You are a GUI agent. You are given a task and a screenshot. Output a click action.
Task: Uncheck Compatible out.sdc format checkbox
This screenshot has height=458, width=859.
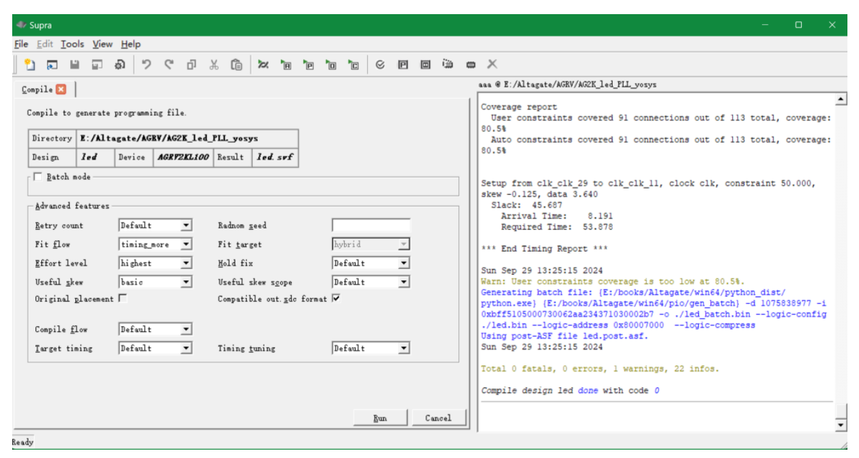336,298
